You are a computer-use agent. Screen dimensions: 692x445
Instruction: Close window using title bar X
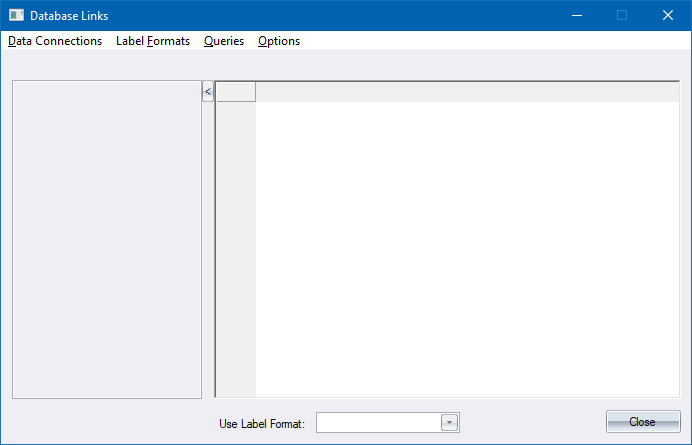click(668, 15)
